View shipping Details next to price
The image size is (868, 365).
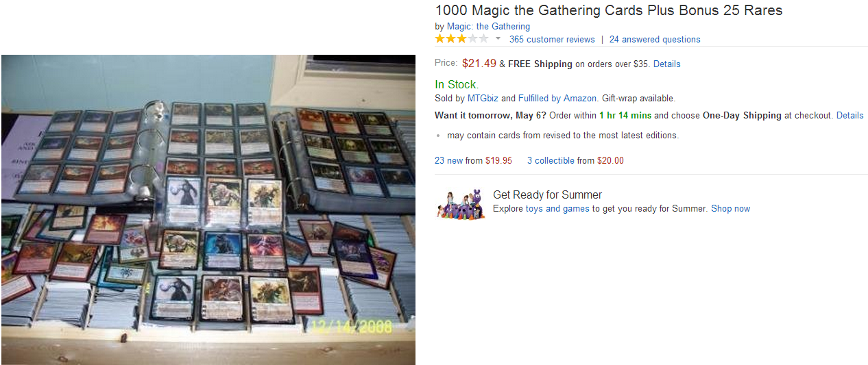(x=666, y=64)
